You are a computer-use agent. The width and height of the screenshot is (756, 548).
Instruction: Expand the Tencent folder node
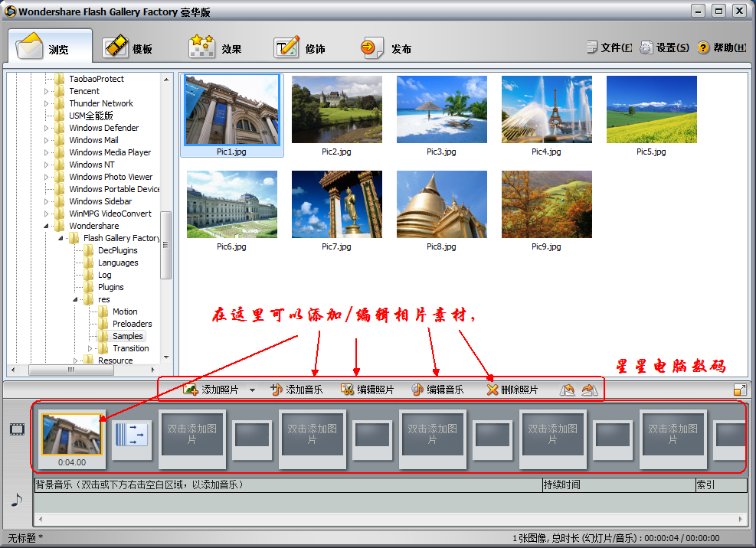[46, 91]
